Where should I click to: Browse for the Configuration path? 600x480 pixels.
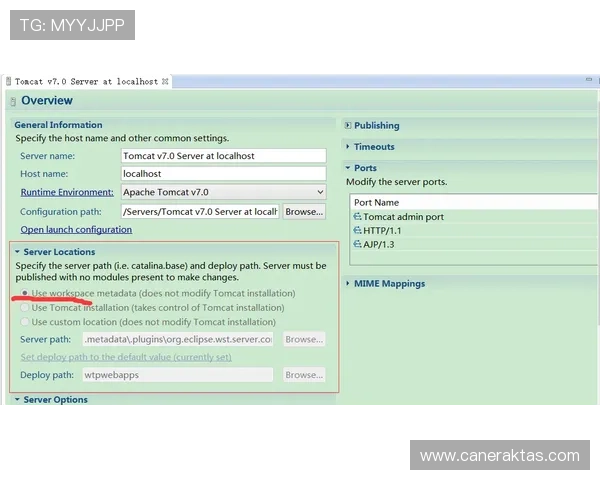coord(304,212)
